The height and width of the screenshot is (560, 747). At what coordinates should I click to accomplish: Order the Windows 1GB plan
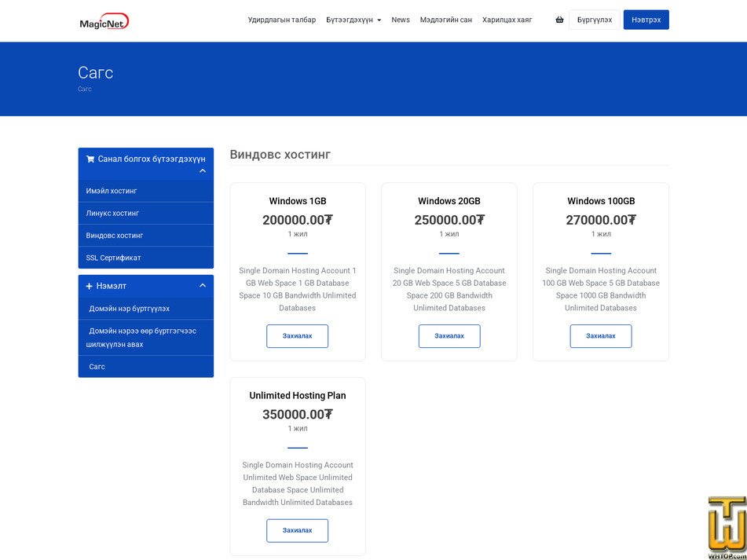[x=297, y=336]
